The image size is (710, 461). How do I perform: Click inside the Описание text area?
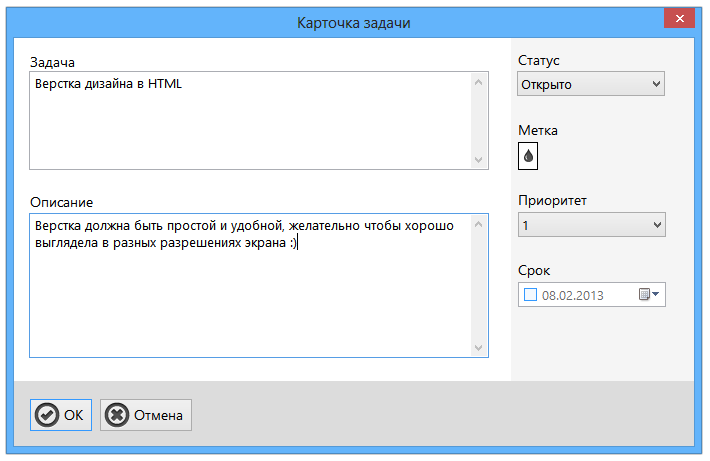click(x=250, y=285)
